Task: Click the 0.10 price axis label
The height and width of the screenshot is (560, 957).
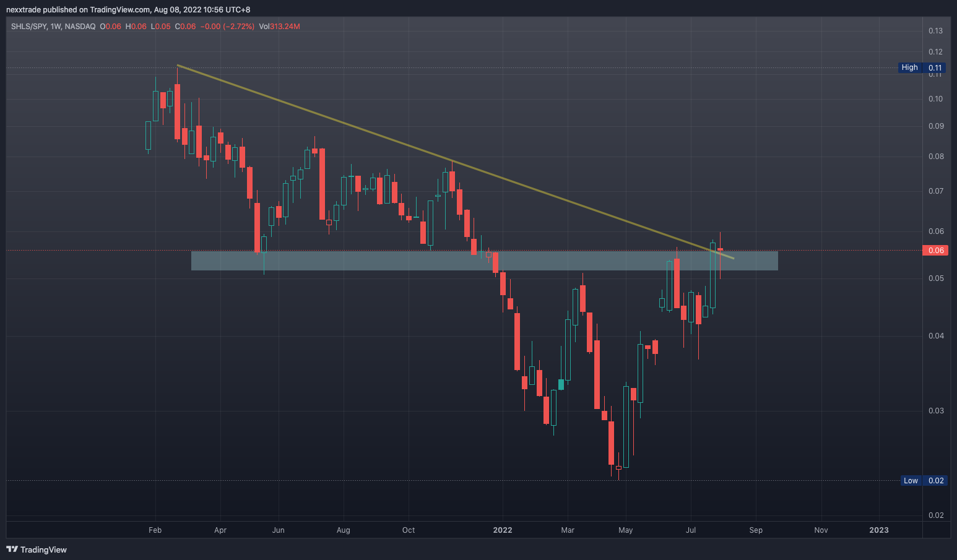Action: [935, 99]
